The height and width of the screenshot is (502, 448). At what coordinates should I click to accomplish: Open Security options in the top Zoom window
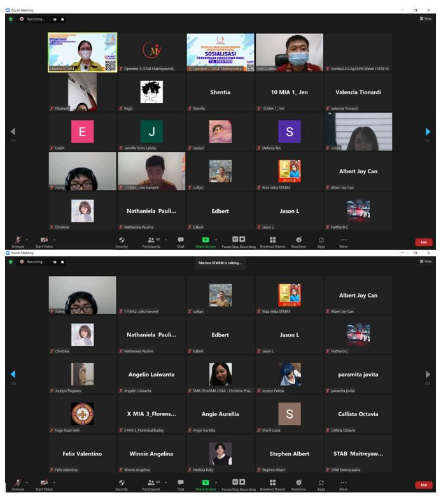122,241
